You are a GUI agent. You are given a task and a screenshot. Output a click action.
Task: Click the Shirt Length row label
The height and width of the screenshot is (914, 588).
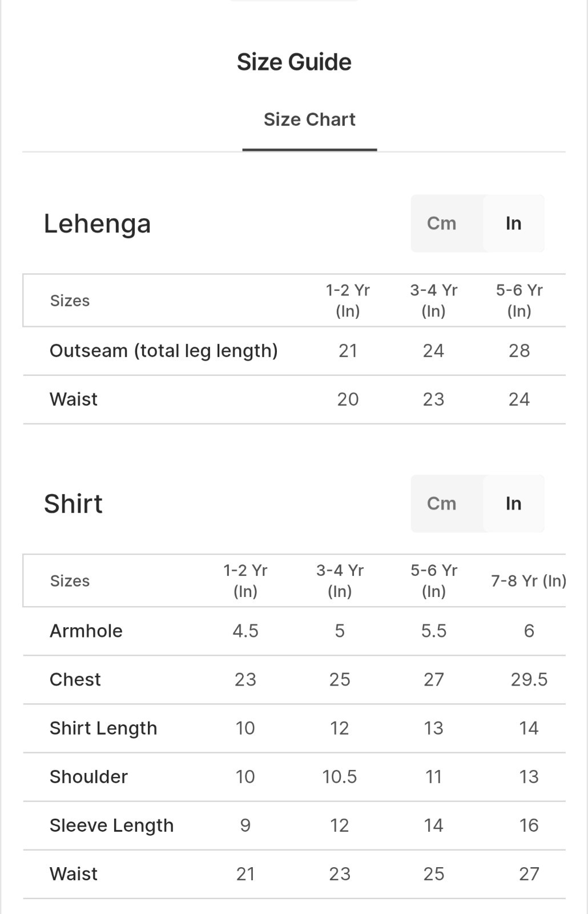[103, 728]
